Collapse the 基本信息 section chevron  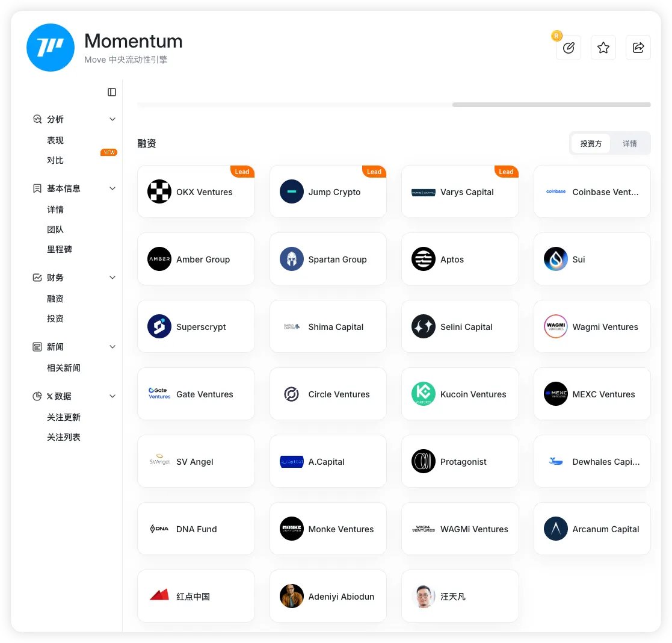click(x=113, y=188)
